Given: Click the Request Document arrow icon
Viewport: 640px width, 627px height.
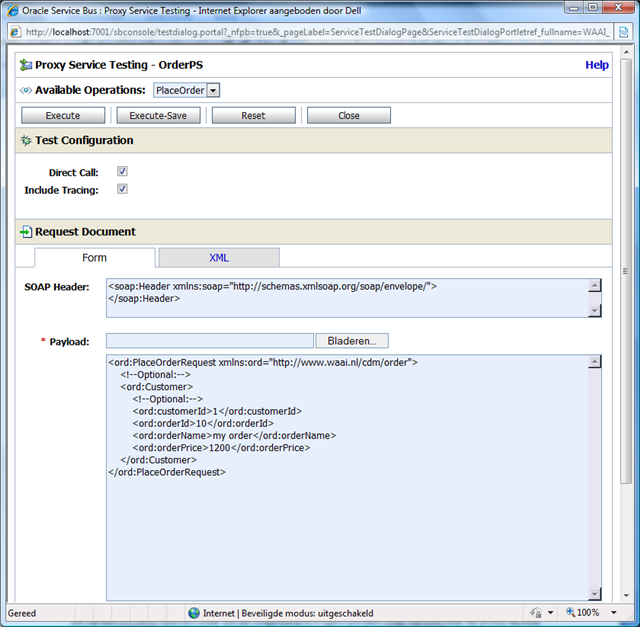Looking at the screenshot, I should coord(26,232).
